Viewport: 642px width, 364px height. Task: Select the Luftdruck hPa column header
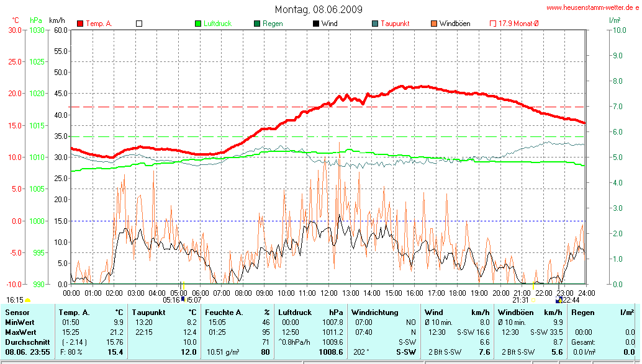click(310, 313)
